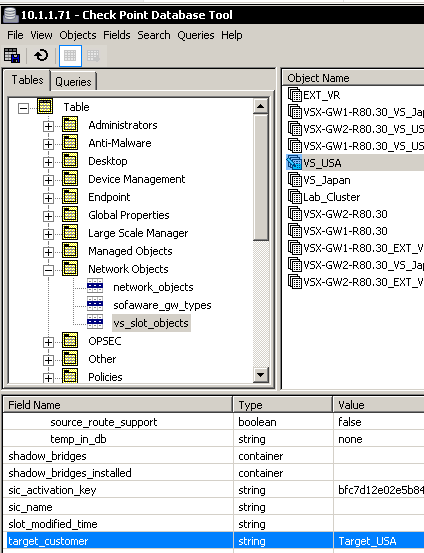Click the EXT_VR object icon
The height and width of the screenshot is (553, 424).
tap(295, 95)
